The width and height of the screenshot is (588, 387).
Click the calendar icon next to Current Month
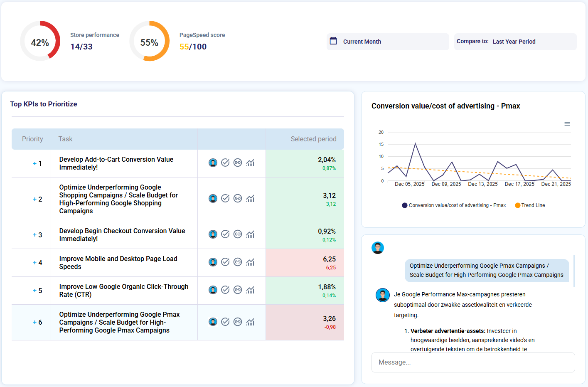coord(333,41)
